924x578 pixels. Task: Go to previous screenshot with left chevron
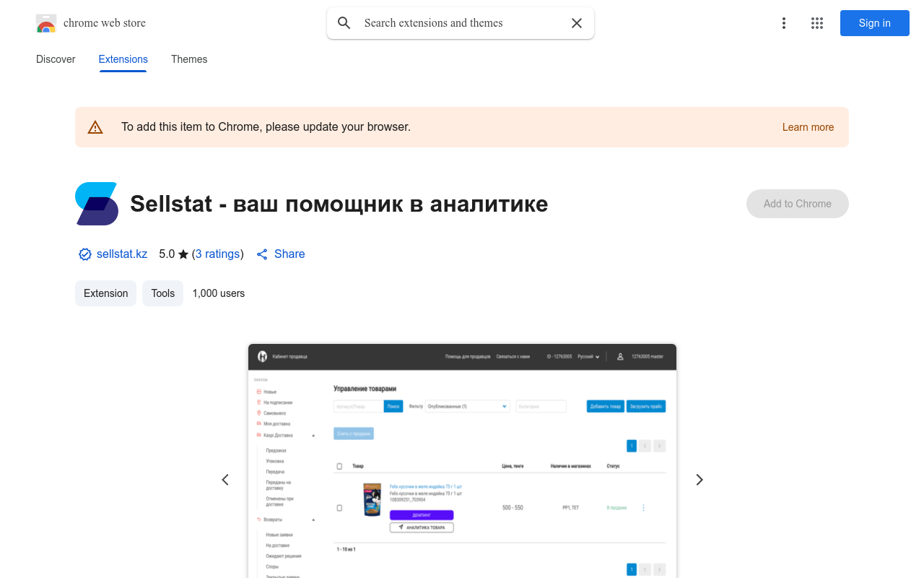225,480
